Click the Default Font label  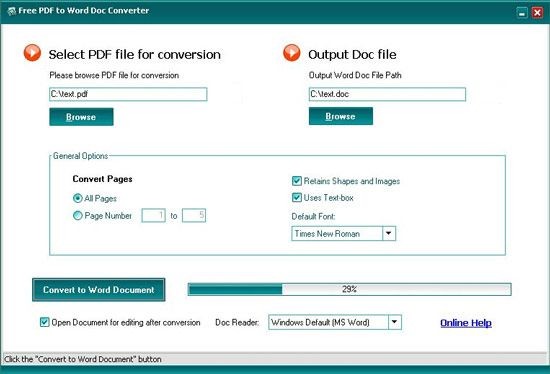click(313, 216)
